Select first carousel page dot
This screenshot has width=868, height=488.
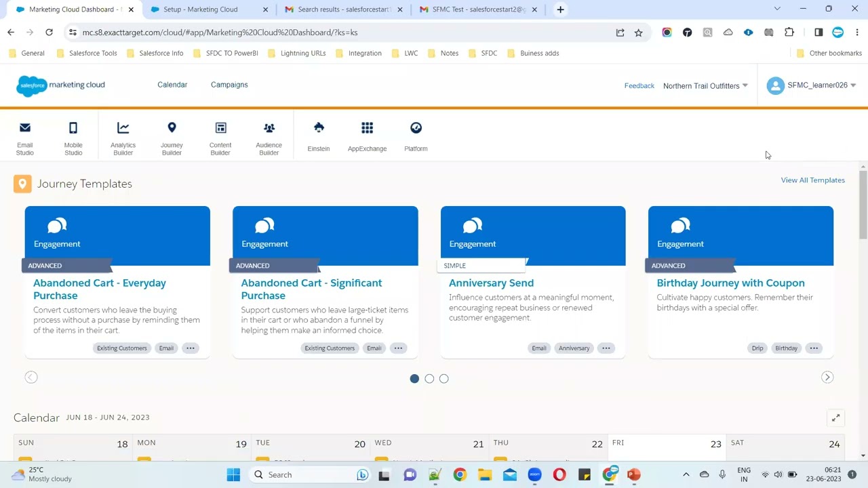(414, 378)
